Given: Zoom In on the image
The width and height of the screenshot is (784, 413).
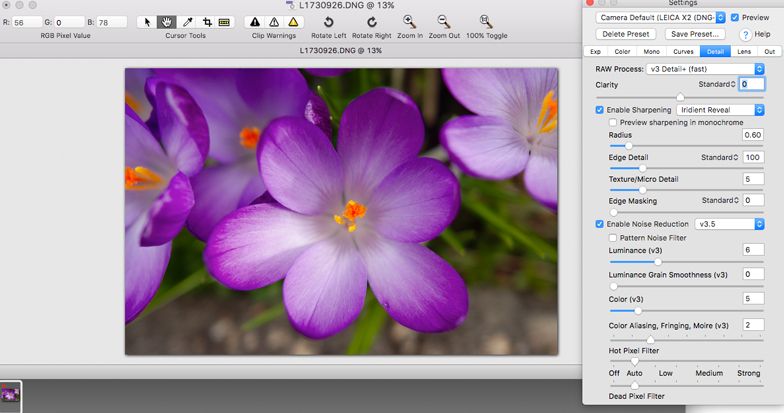Looking at the screenshot, I should tap(410, 21).
